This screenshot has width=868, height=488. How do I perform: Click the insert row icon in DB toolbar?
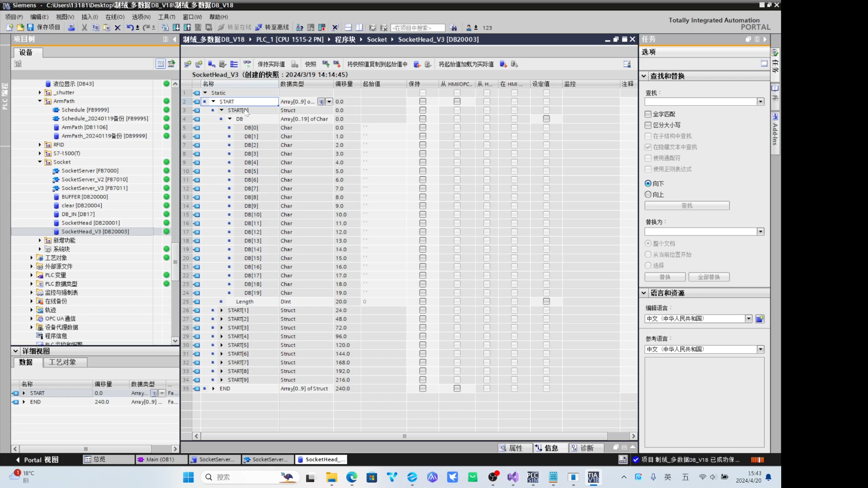pyautogui.click(x=187, y=64)
